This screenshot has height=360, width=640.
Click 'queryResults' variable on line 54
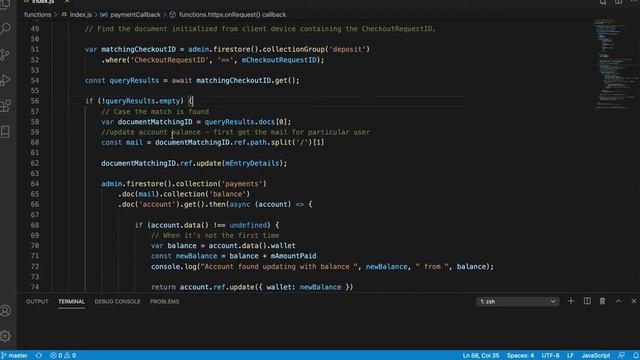click(134, 80)
